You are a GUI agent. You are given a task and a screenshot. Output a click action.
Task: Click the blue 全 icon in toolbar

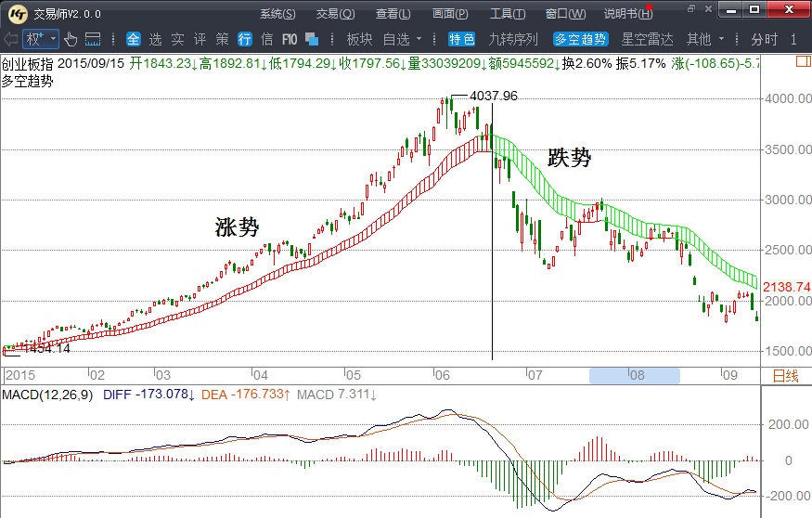(x=133, y=39)
